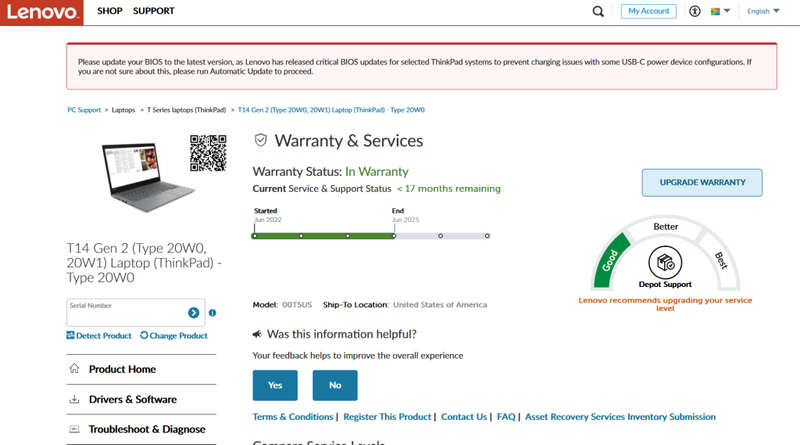Click Change Product link
800x445 pixels.
coord(174,335)
